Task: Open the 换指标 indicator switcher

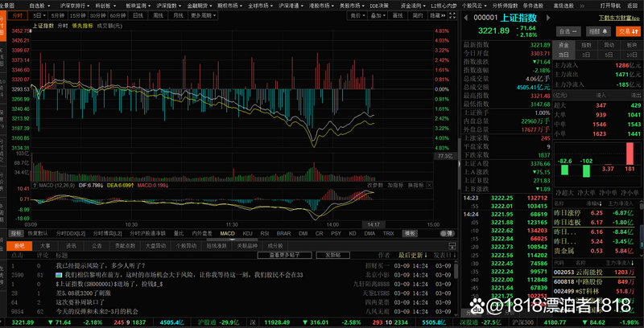Action: click(415, 184)
